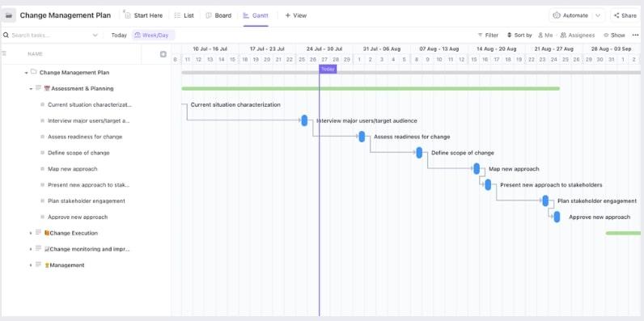This screenshot has width=644, height=321.
Task: Expand the Change Execution list
Action: tap(31, 233)
